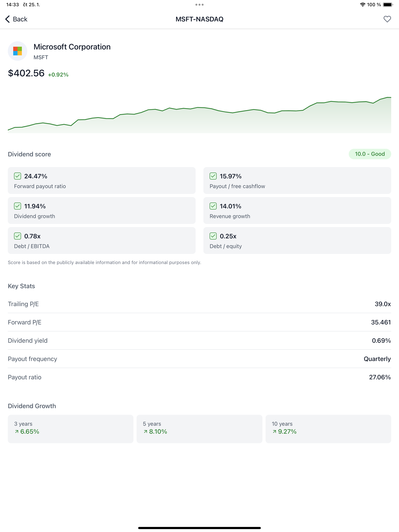Viewport: 399px width, 532px height.
Task: Select the Forward P/E row label
Action: [x=25, y=322]
